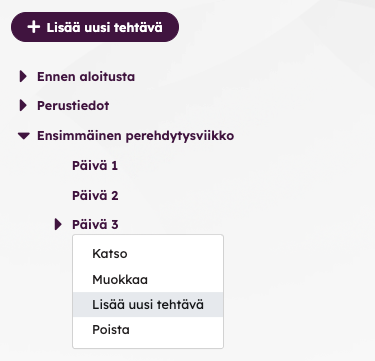
Task: Click the top 'Lisää uusi tehtävä' button
Action: point(95,27)
